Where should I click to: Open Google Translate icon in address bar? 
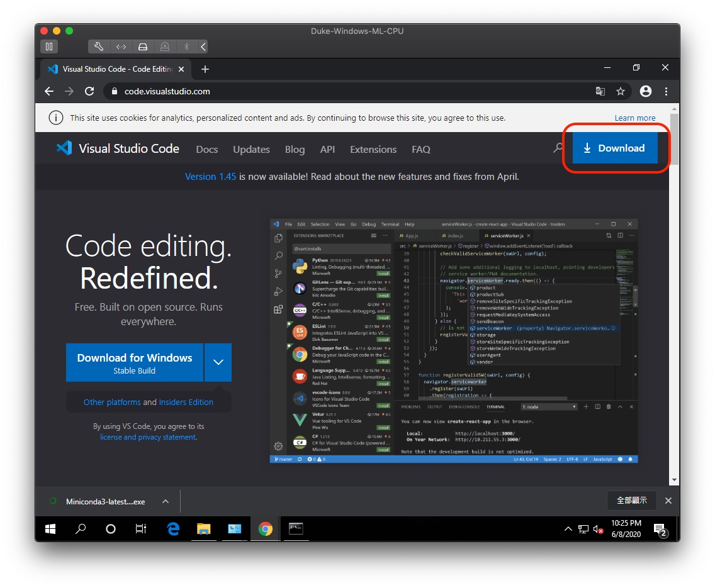pyautogui.click(x=600, y=91)
